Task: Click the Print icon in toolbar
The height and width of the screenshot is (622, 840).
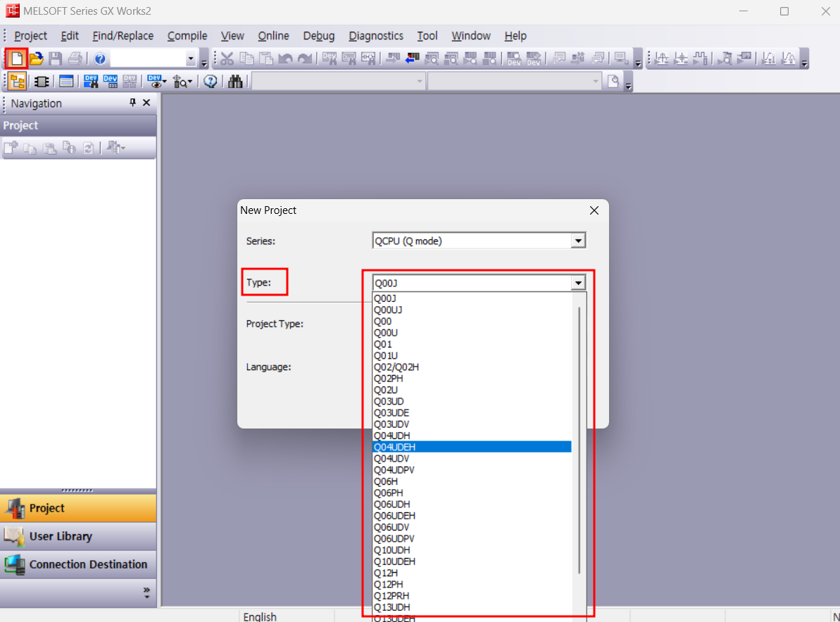Action: [75, 58]
